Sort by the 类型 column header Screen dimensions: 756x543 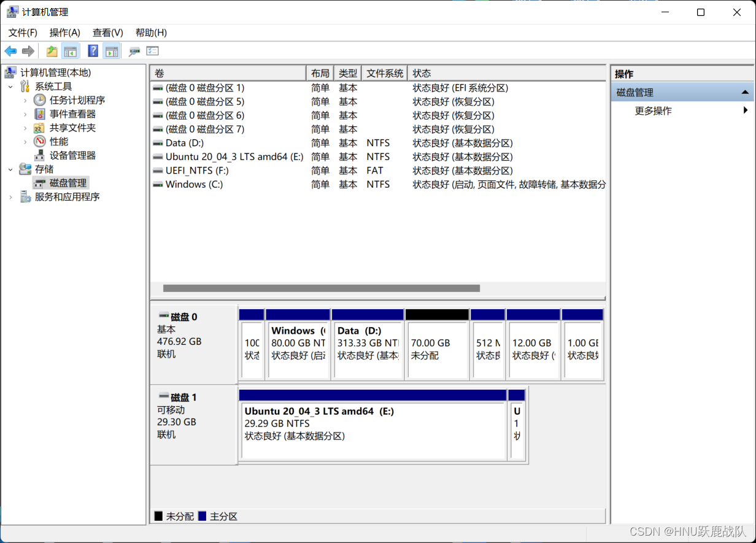tap(348, 73)
